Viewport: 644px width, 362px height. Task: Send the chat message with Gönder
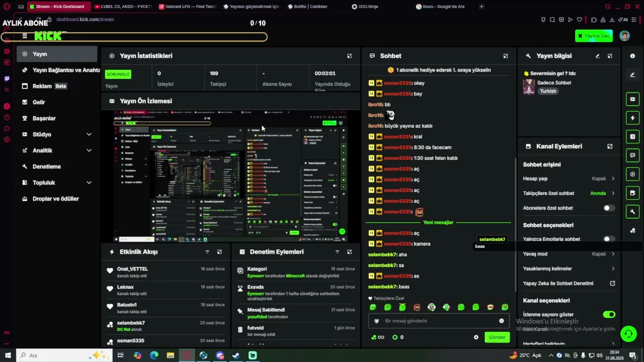pos(497,337)
